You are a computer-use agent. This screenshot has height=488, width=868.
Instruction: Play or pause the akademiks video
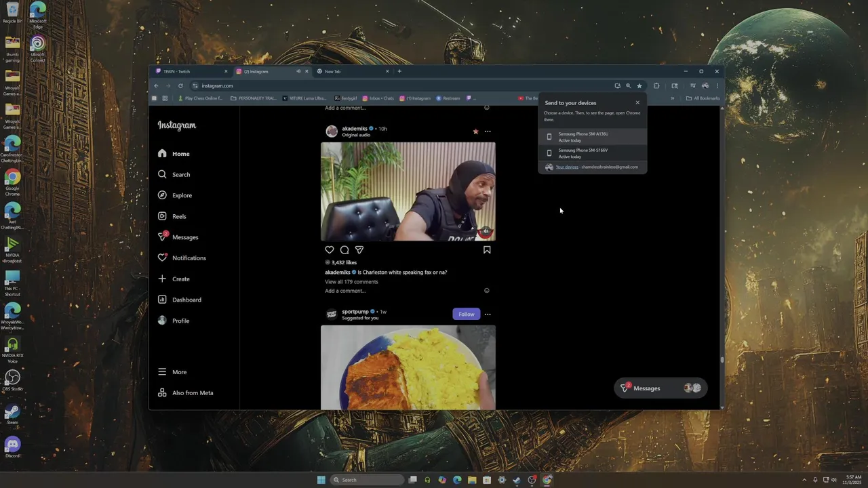[408, 192]
